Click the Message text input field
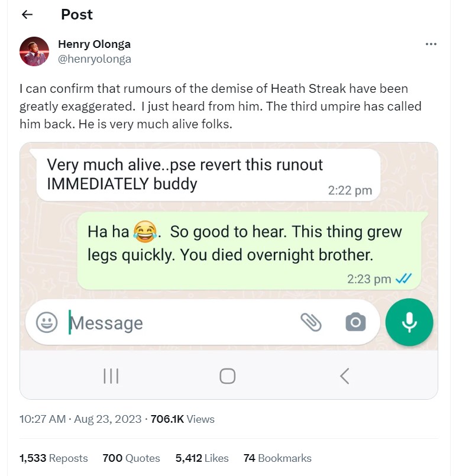 (182, 323)
